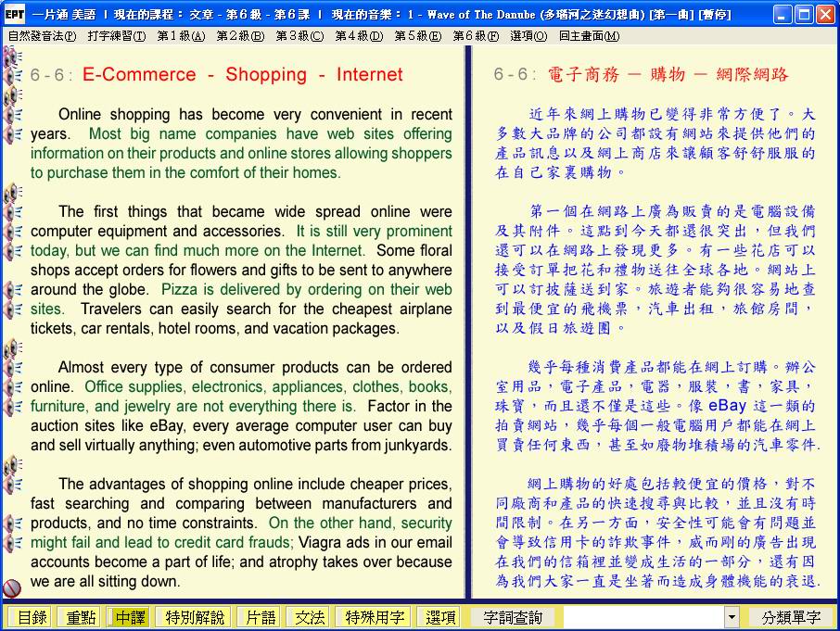Open the 第1級 level menu
840x631 pixels.
(180, 36)
